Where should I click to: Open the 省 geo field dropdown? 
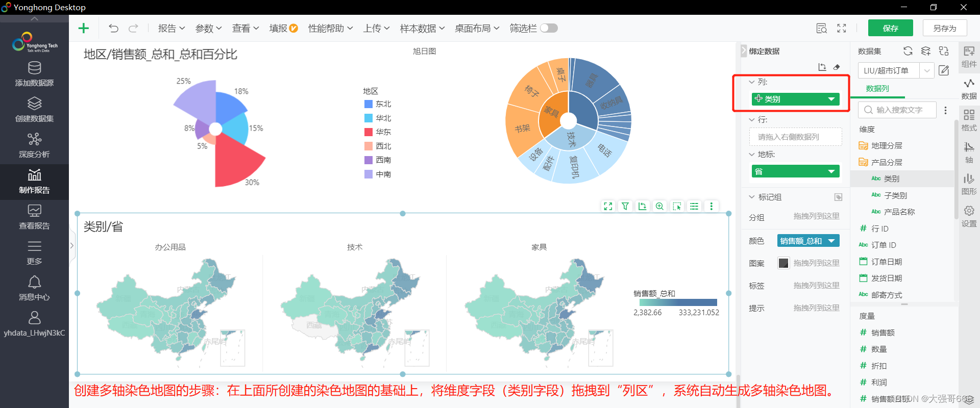[x=831, y=171]
